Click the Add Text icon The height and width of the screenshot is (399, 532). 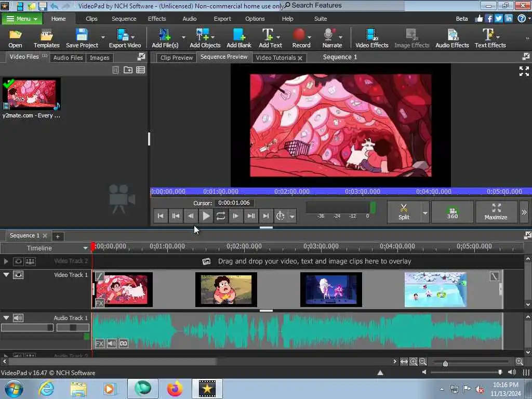(270, 38)
